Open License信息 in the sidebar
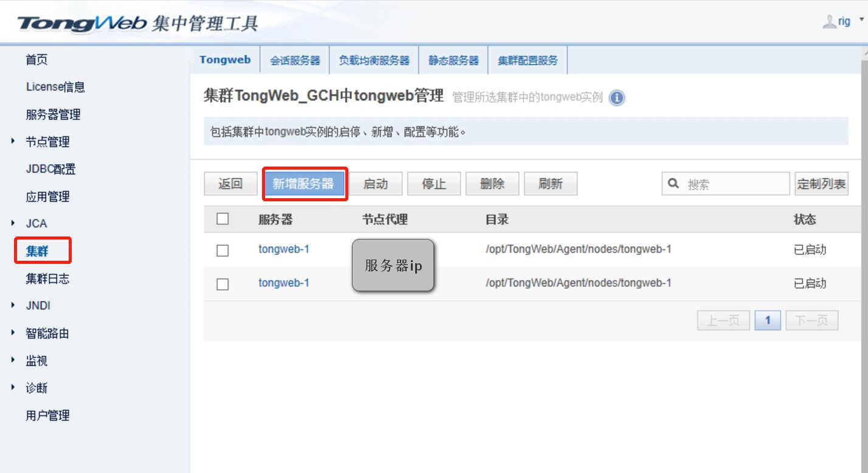Viewport: 868px width, 473px height. [x=55, y=87]
